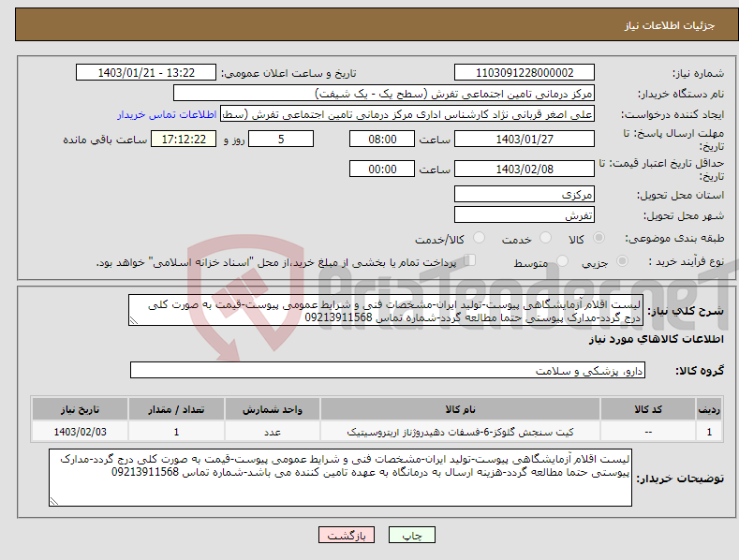This screenshot has width=739, height=560.
Task: Click the جزئیات اطلاعات نیاز header title
Action: point(670,25)
